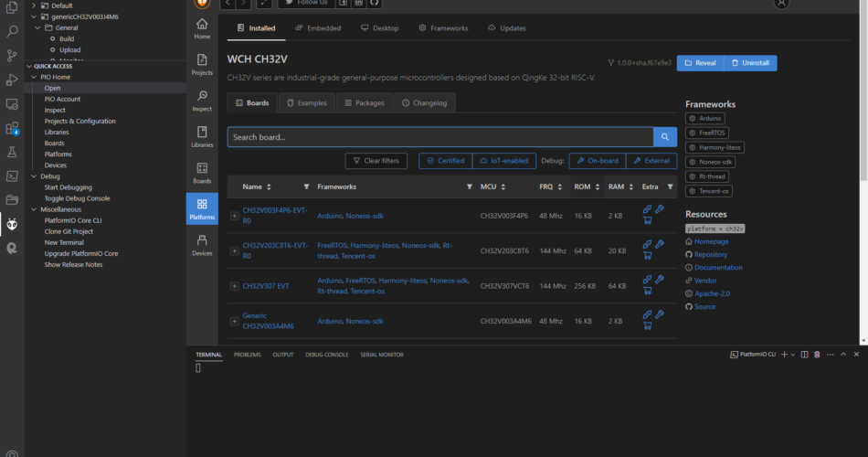Viewport: 868px width, 457px height.
Task: Click the Clear filters button
Action: (376, 161)
